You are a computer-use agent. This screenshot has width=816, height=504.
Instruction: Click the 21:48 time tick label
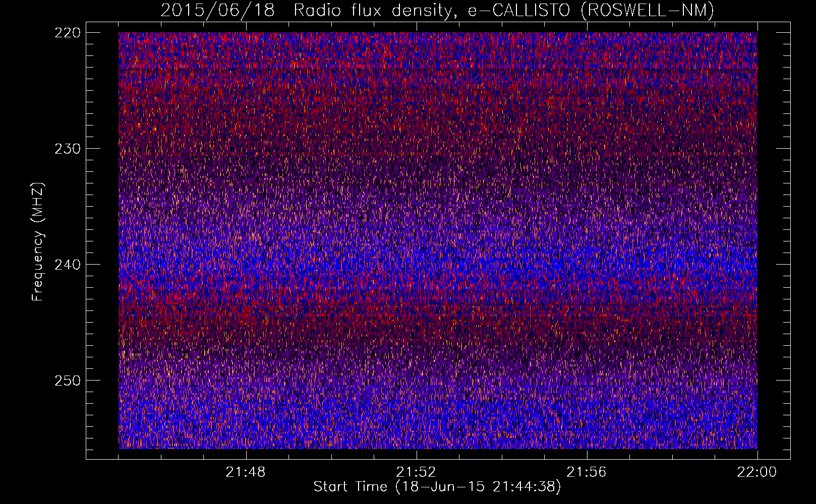click(246, 472)
